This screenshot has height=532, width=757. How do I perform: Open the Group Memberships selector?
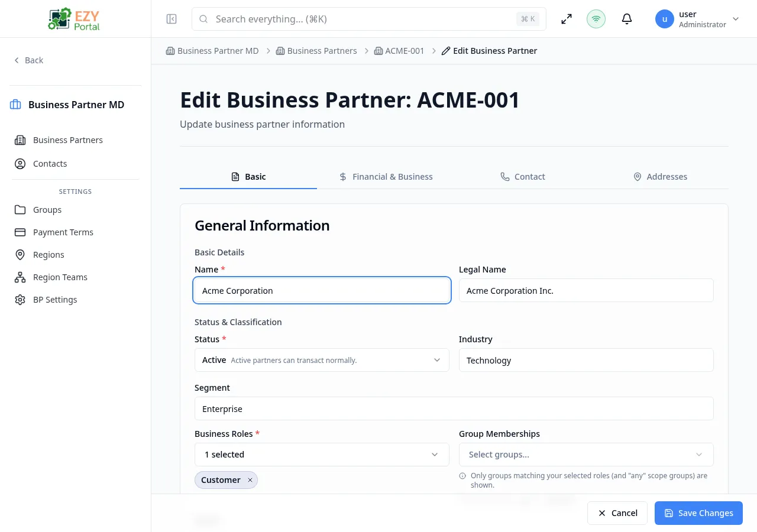(x=586, y=454)
